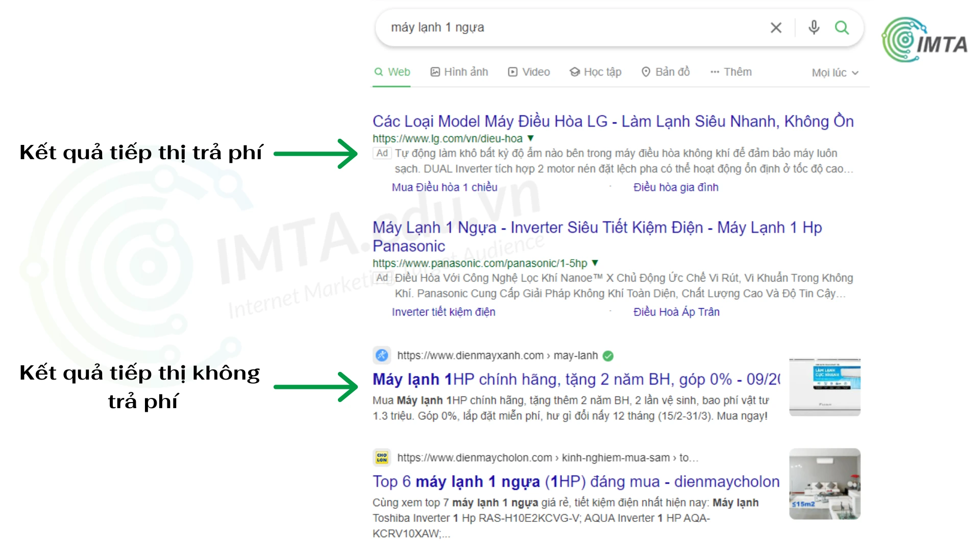
Task: Open the 'Mua Điều hòa 1 chiều' sitelink
Action: (445, 187)
